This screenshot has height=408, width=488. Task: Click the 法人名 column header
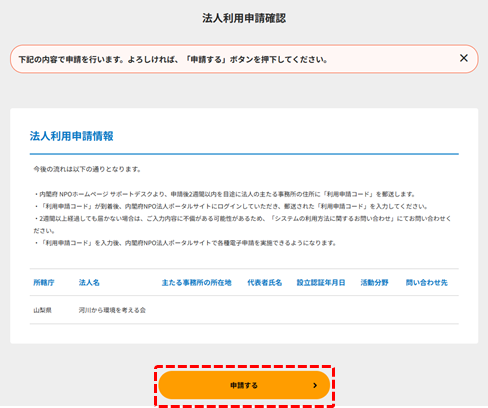[89, 283]
